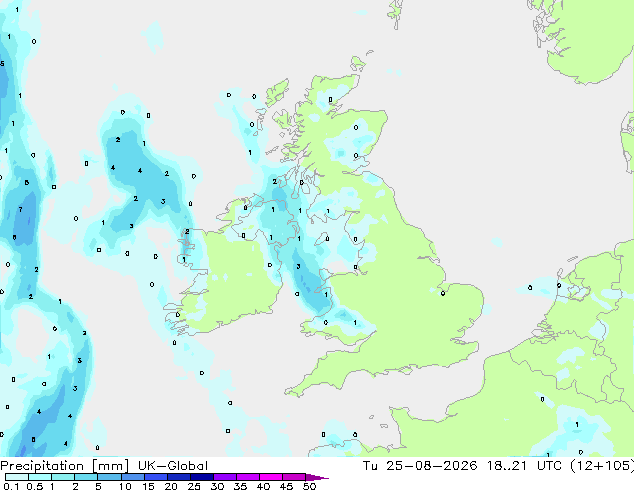Click the '15' legend scale label
Viewport: 634px width, 490px height.
pyautogui.click(x=148, y=486)
